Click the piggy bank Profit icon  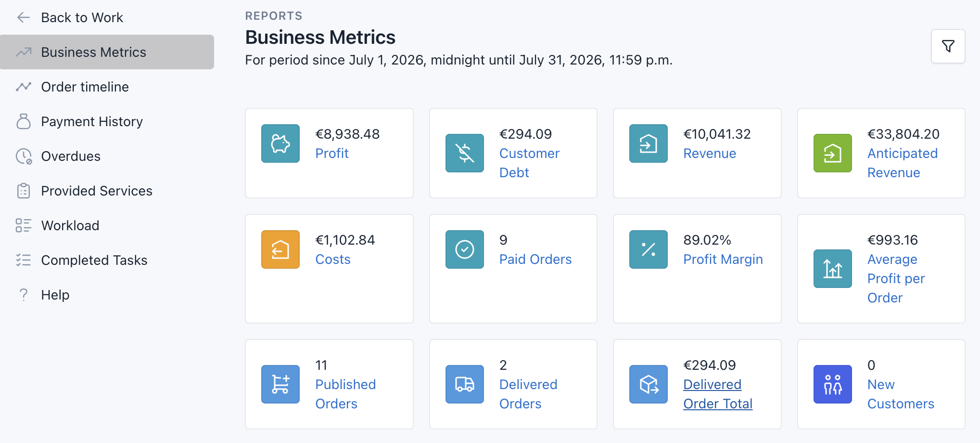click(280, 143)
